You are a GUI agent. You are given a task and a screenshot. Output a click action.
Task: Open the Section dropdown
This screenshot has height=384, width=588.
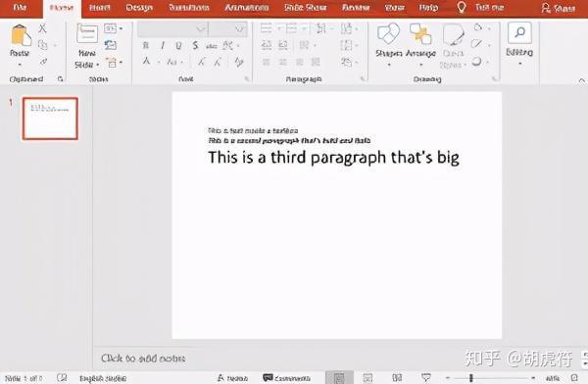point(114,63)
